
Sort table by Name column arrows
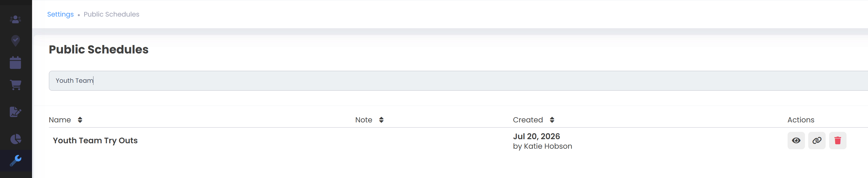coord(80,120)
